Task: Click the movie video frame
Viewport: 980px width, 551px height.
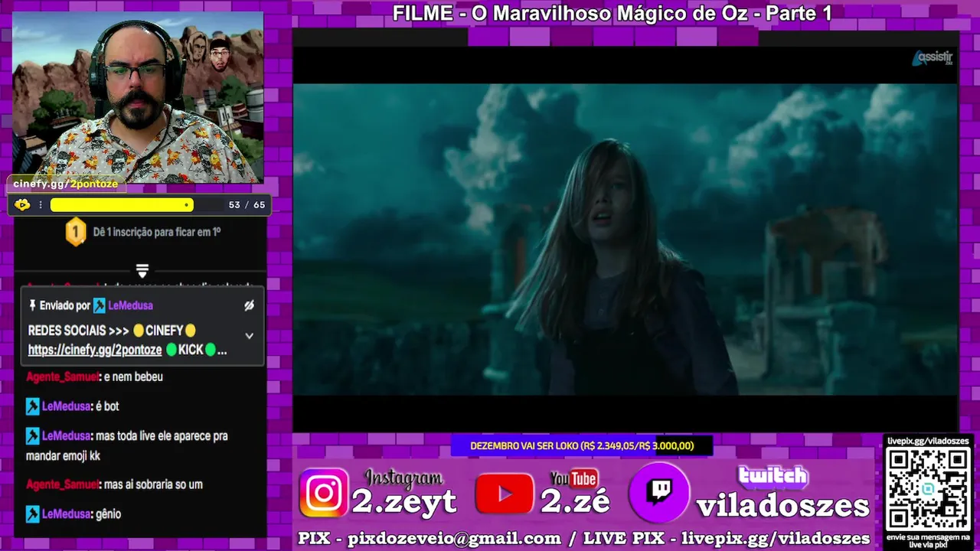Action: pyautogui.click(x=625, y=240)
